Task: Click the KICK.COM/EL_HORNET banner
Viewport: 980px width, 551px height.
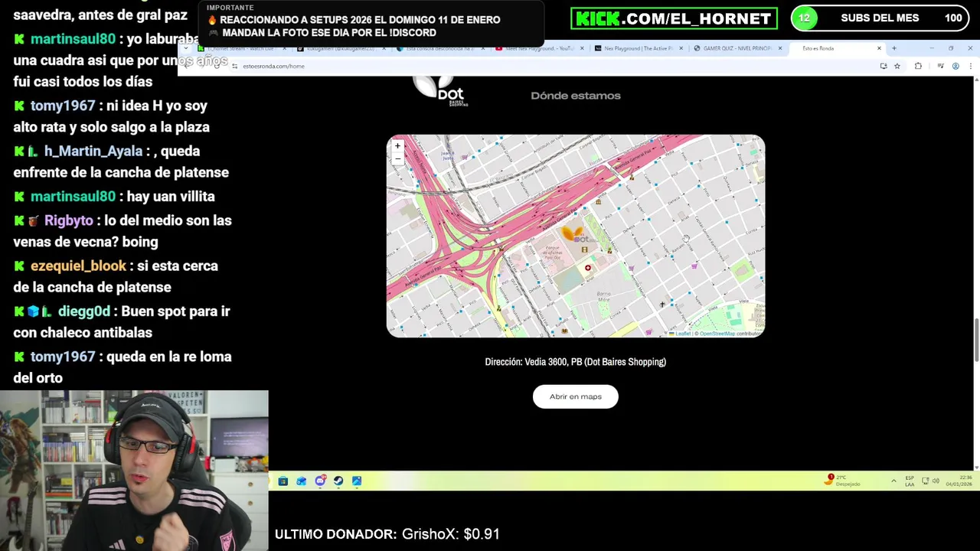Action: (x=674, y=18)
